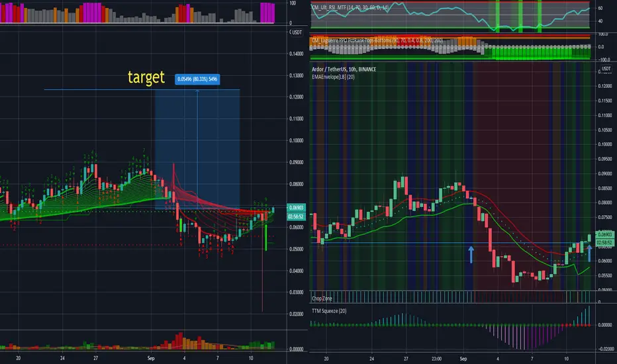The image size is (617, 364).
Task: Click the CM_Laguerre PPO PctRank Tops-Bottoms indicator title
Action: [377, 40]
